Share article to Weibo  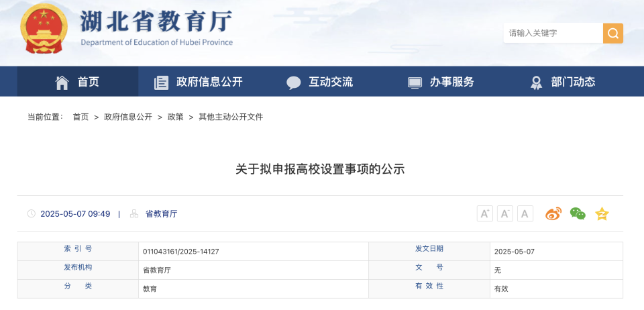[x=553, y=213]
